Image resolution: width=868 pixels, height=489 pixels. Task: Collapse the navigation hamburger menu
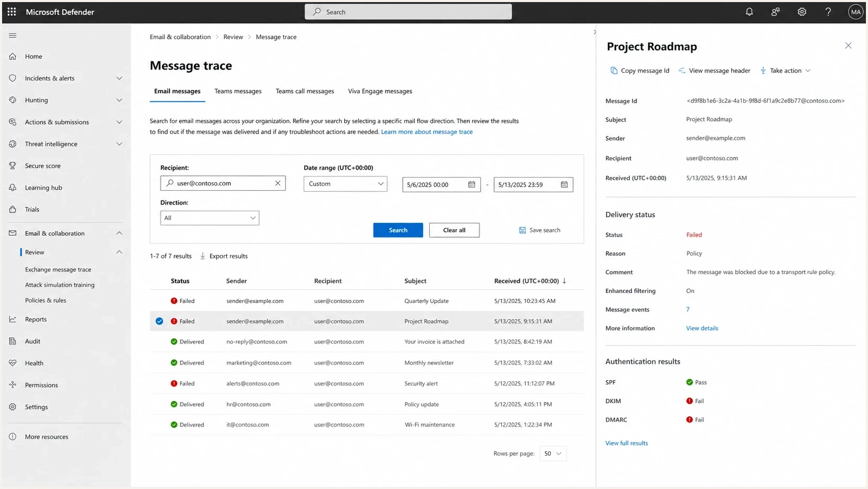pos(12,35)
